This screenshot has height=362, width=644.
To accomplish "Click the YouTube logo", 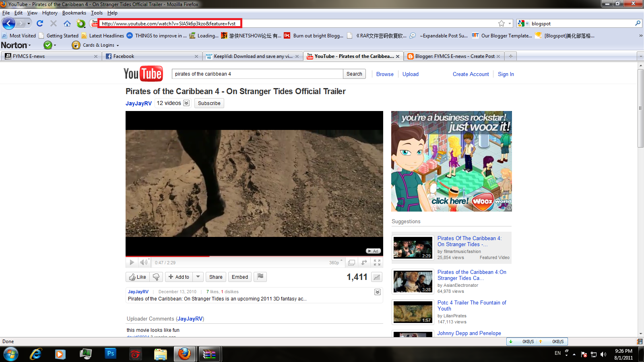I will point(143,74).
